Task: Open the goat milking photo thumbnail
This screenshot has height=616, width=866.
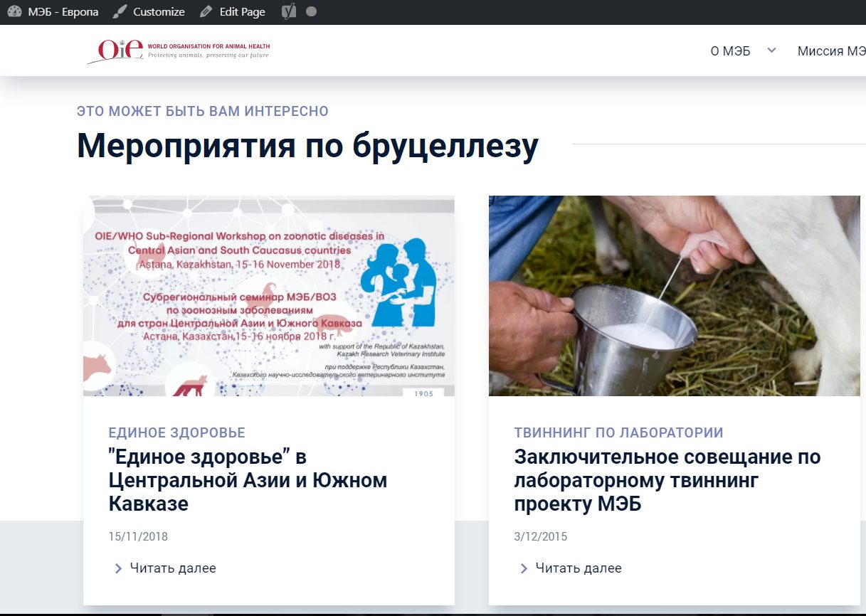Action: [x=674, y=296]
